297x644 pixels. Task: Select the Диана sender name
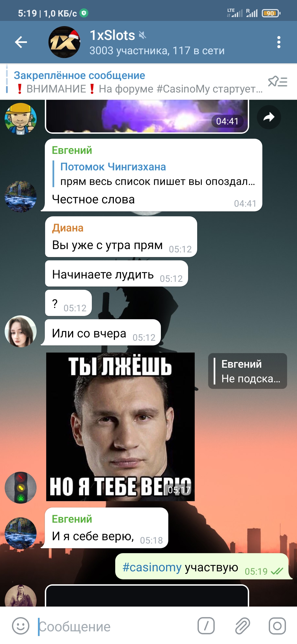pos(68,228)
